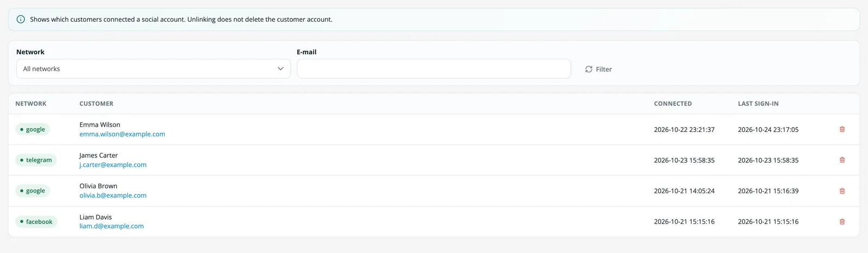Click the Network column header
This screenshot has height=253, width=868.
[x=31, y=104]
